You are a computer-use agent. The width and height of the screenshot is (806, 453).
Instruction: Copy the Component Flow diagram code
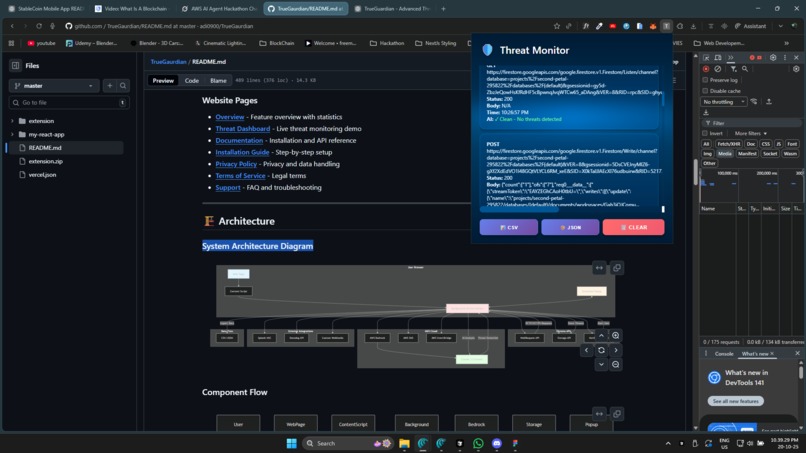point(617,414)
